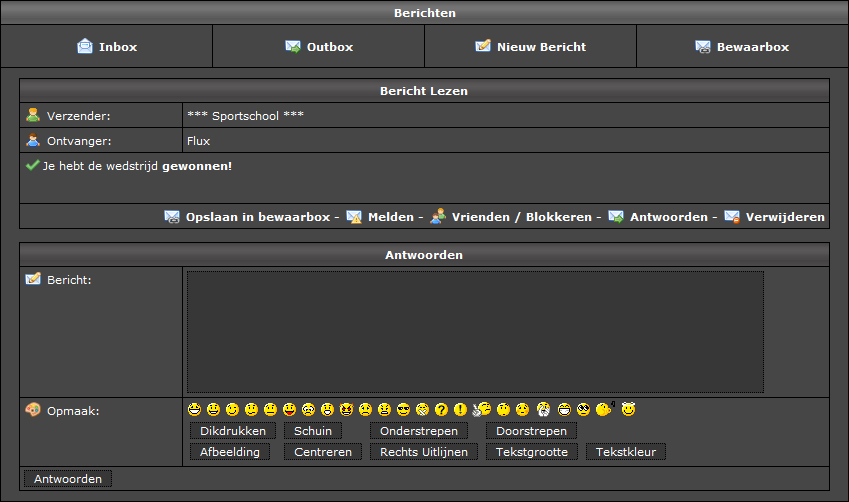Insert the question mark emoticon
Image resolution: width=849 pixels, height=502 pixels.
pos(441,409)
